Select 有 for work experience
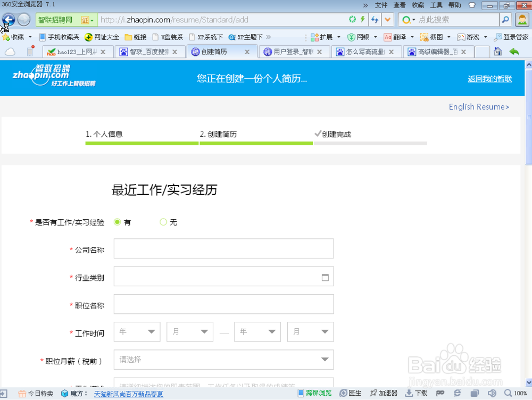 pyautogui.click(x=117, y=222)
